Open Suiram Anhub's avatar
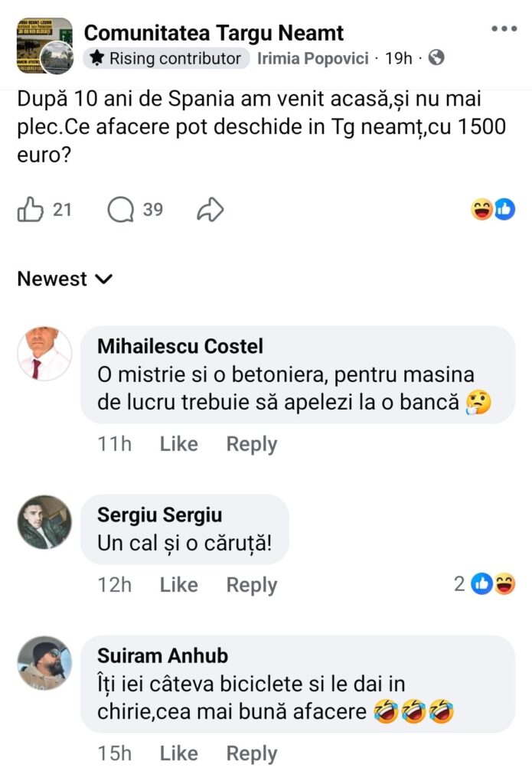Viewport: 532px width, 784px height. tap(44, 663)
